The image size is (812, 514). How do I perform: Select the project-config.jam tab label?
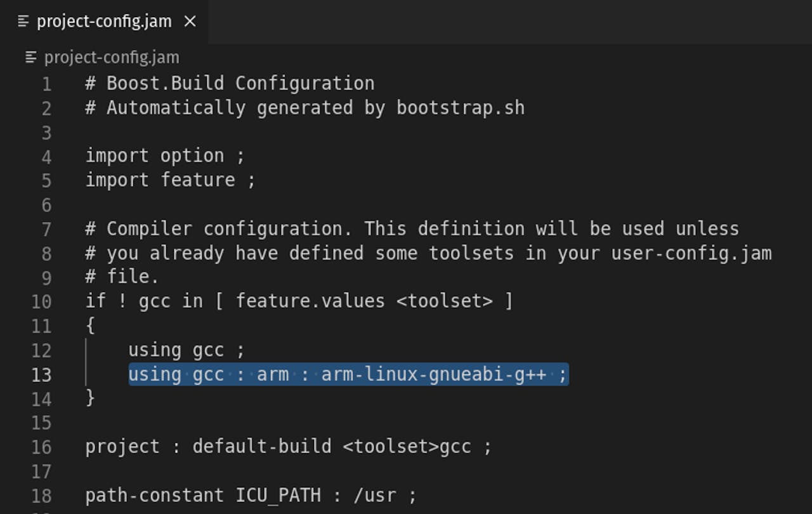104,22
